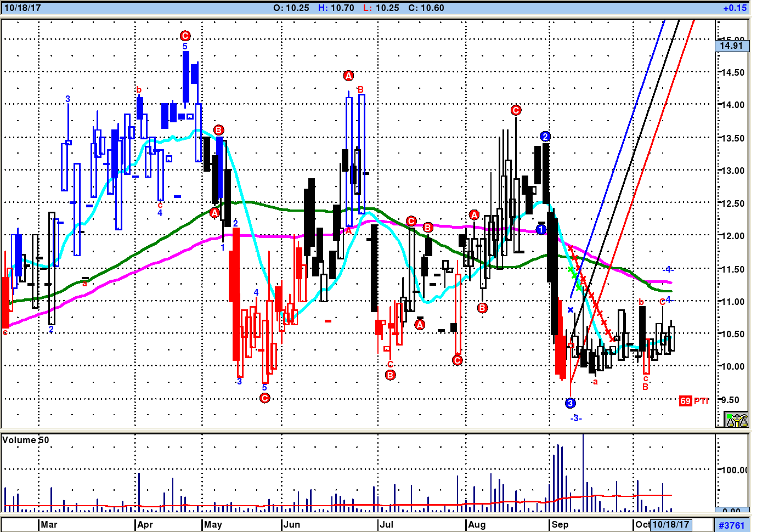This screenshot has width=768, height=532.
Task: Click red circled C above the May peak
Action: coord(185,36)
